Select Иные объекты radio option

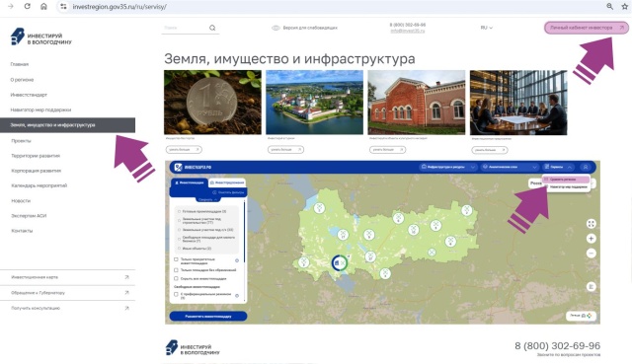click(x=180, y=249)
